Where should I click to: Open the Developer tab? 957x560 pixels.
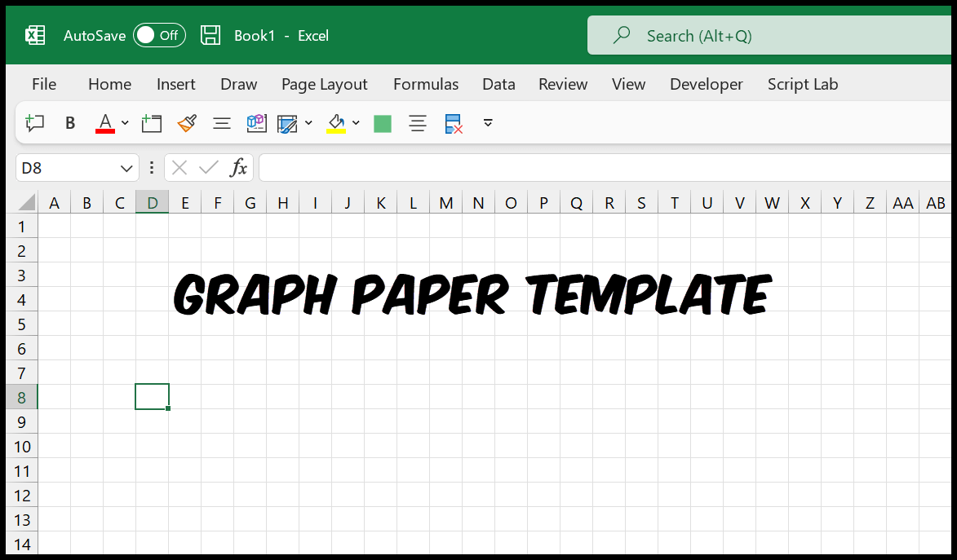coord(707,84)
